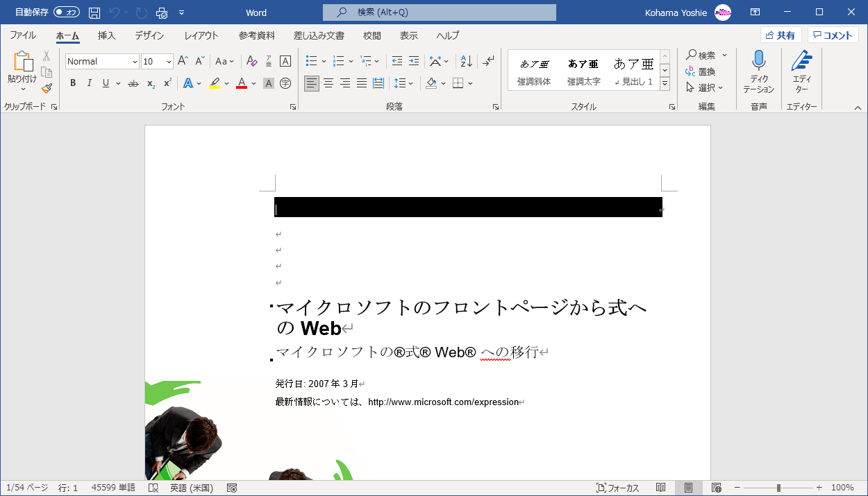
Task: Click the Align Right icon
Action: [345, 83]
